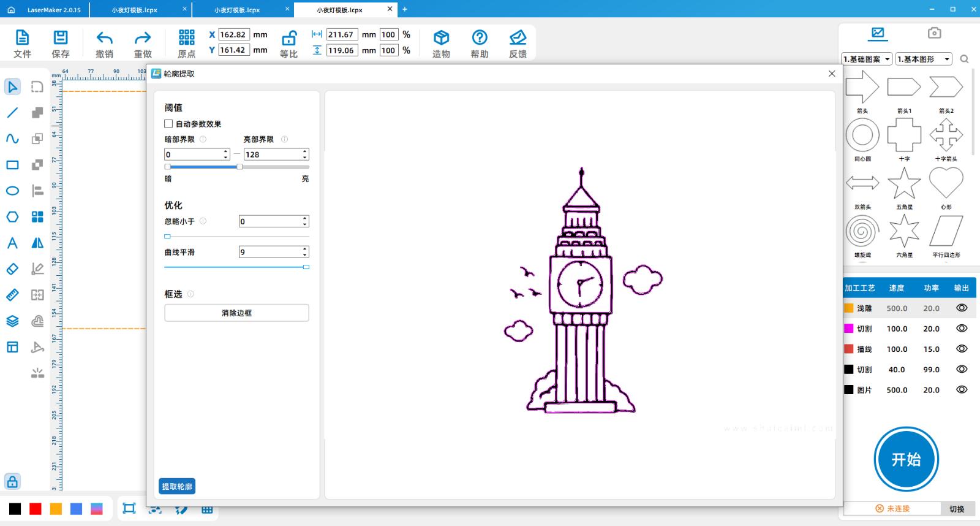Click the 保存 save icon
980x526 pixels.
[x=61, y=38]
